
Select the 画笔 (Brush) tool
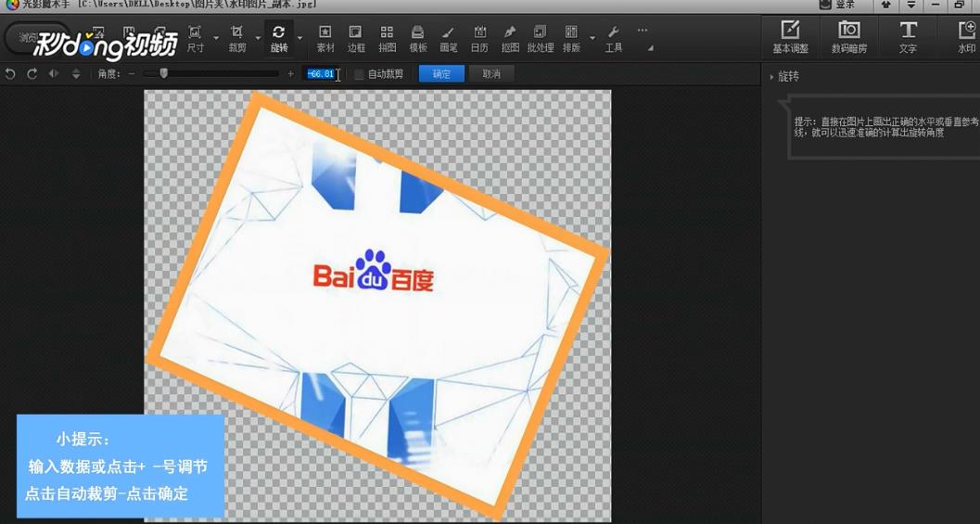coord(448,39)
